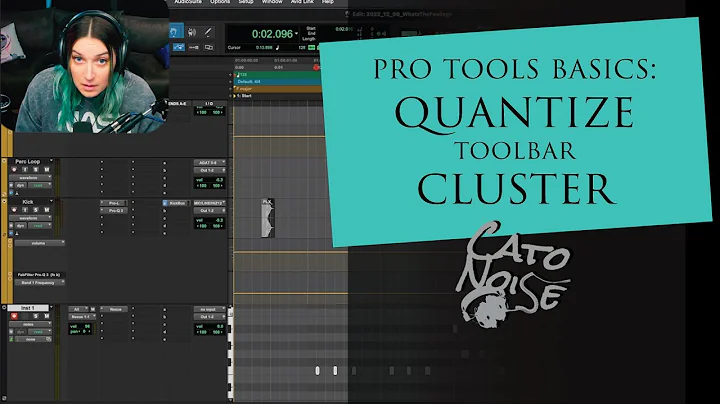Open KickBus send on Kick track
The image size is (720, 404).
coord(176,203)
